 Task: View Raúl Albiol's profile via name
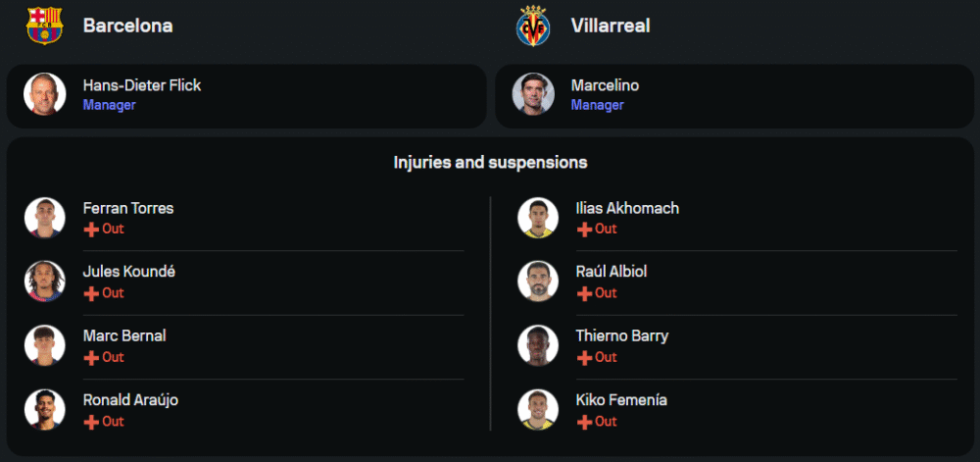click(x=612, y=272)
